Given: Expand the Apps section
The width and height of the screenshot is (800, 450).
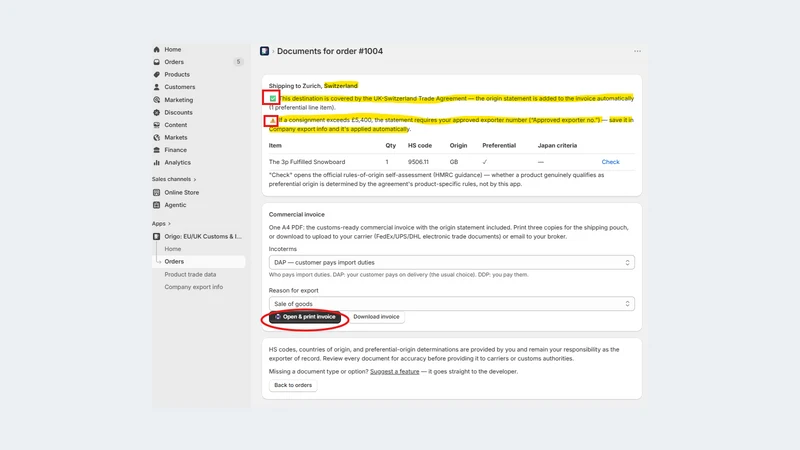Looking at the screenshot, I should (161, 224).
